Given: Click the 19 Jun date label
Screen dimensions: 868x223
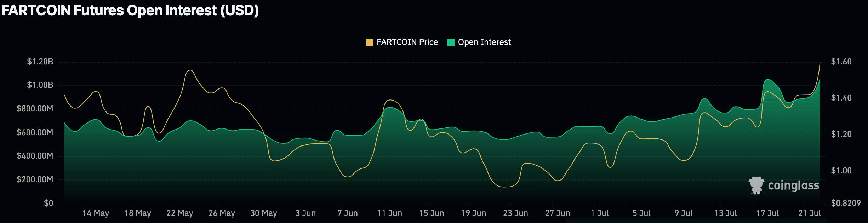Looking at the screenshot, I should (474, 213).
